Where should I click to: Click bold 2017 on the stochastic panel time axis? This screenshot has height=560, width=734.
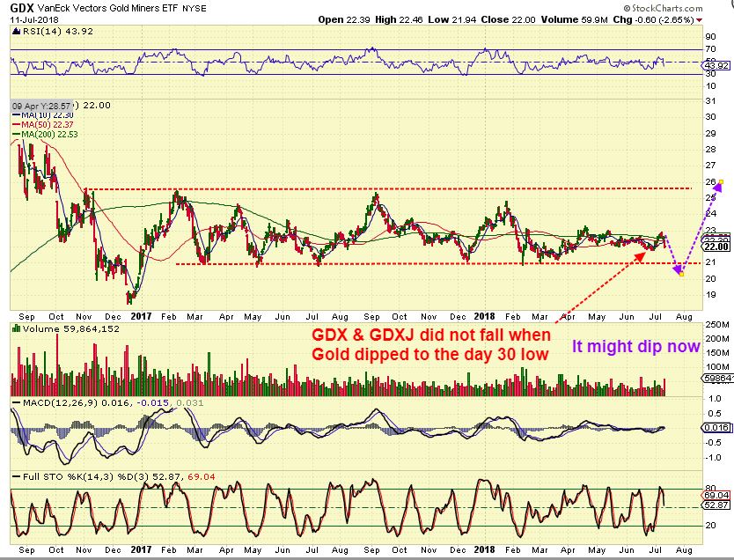141,549
